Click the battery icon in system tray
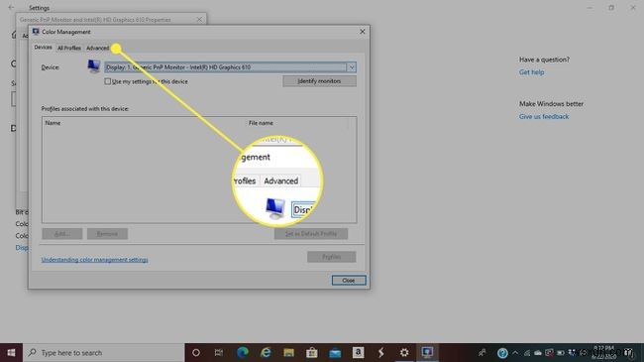 click(x=560, y=353)
